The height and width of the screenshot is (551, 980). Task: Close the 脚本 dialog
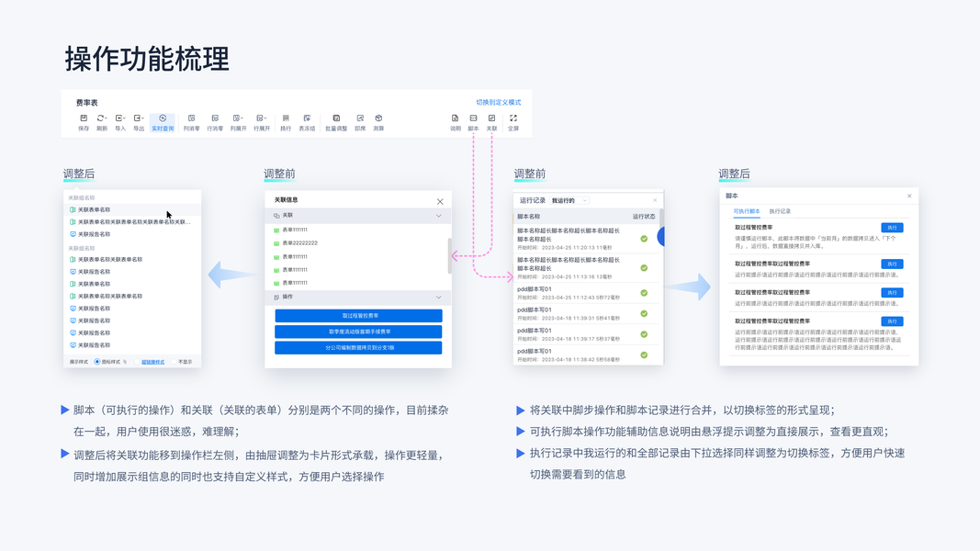tap(909, 197)
